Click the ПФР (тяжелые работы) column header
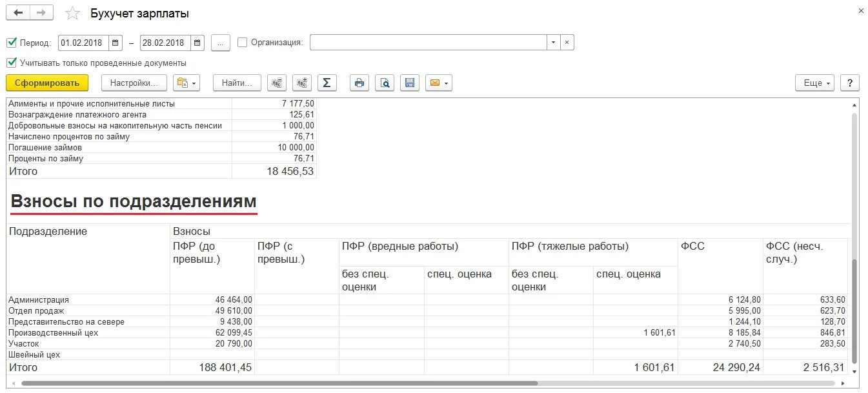 (x=570, y=246)
